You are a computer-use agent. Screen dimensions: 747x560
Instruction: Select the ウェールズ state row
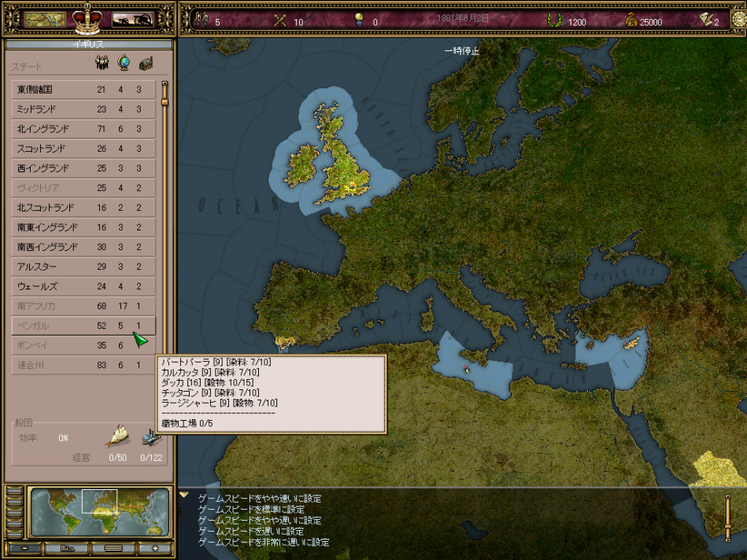point(83,286)
